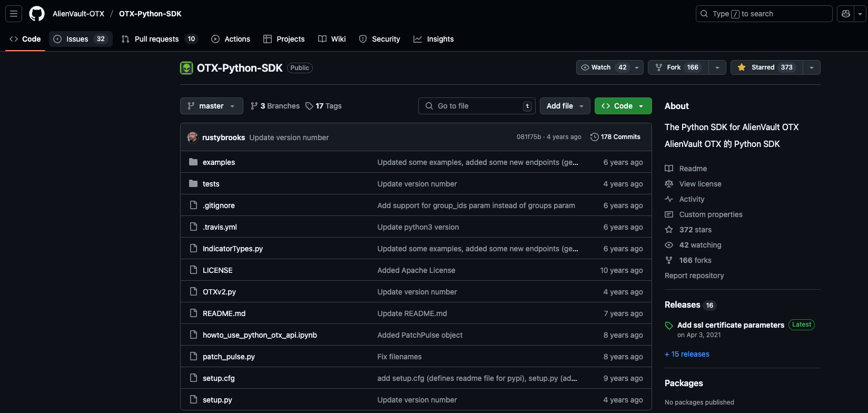Open the hamburger navigation menu

(x=14, y=14)
